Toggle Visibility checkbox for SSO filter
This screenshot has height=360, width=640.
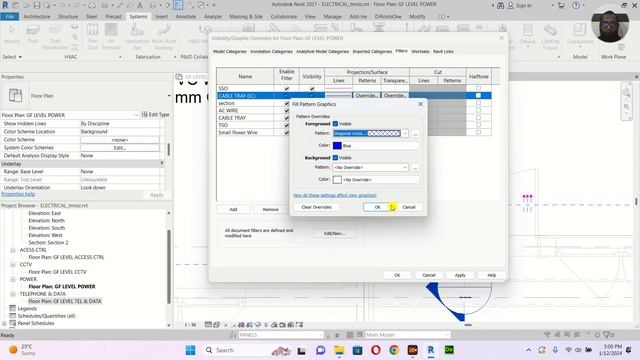(312, 89)
